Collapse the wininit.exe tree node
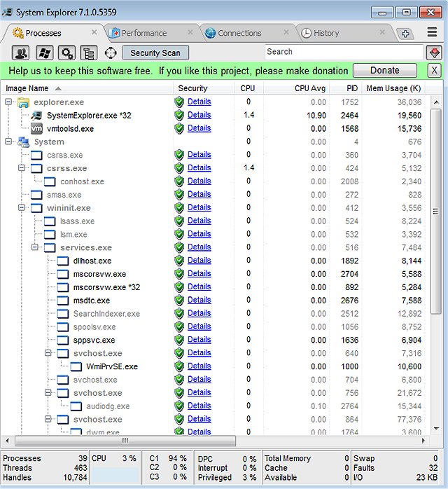Viewport: 448px width, 489px height. point(22,207)
